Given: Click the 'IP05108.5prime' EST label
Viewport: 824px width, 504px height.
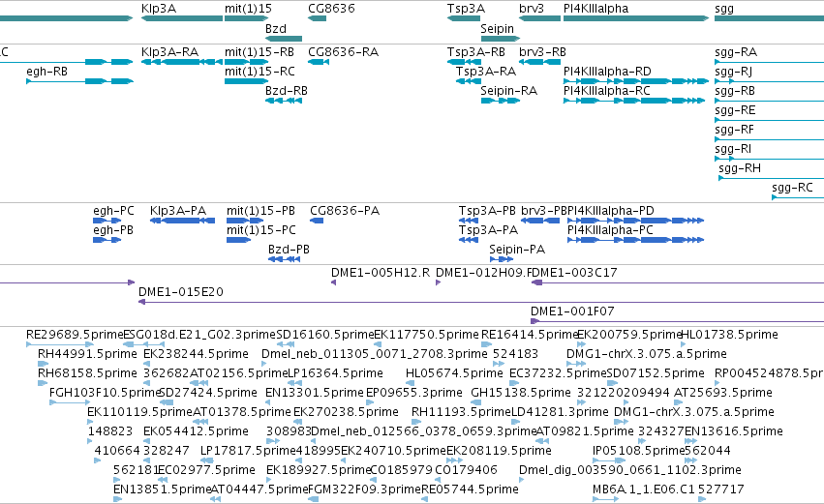Looking at the screenshot, I should [639, 451].
